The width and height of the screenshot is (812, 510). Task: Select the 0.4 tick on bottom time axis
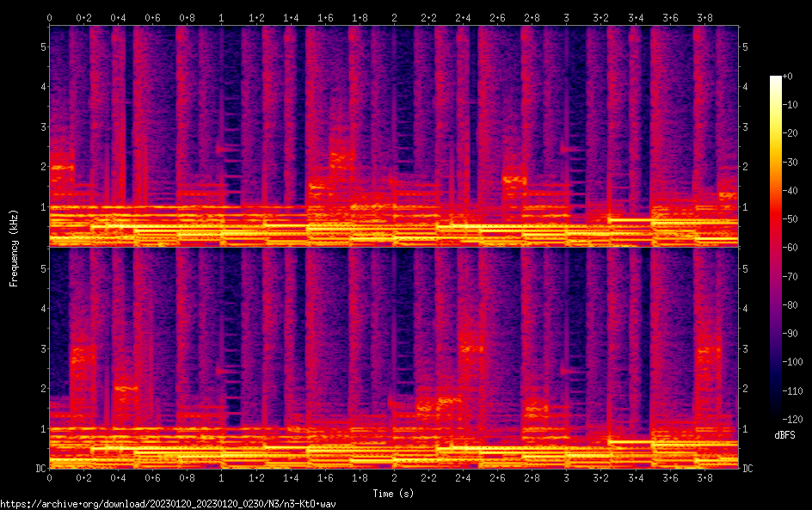pos(119,477)
